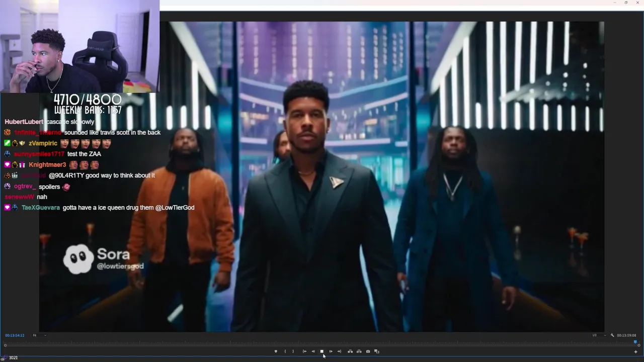Click the Mark Out bracket button
This screenshot has width=644, height=362.
point(293,351)
